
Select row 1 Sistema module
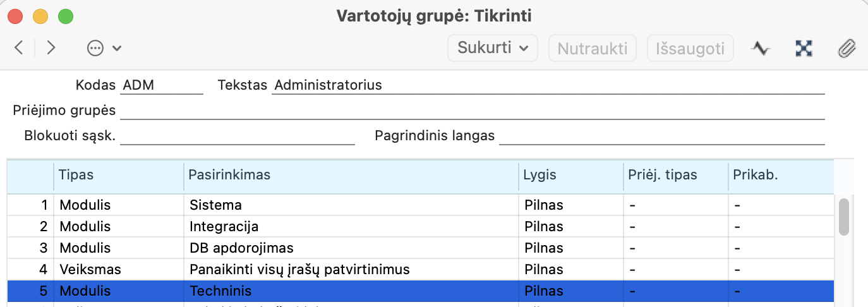click(x=215, y=205)
